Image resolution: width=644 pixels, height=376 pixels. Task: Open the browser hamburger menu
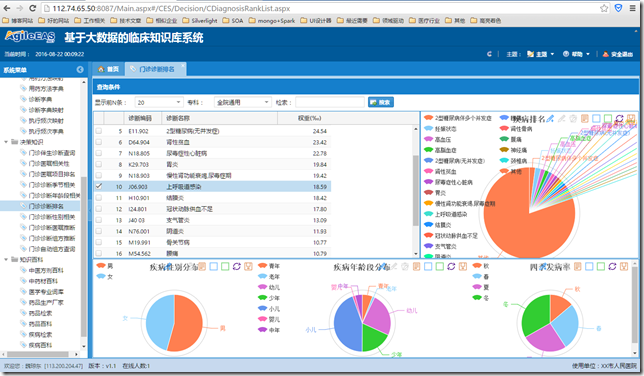pyautogui.click(x=632, y=8)
